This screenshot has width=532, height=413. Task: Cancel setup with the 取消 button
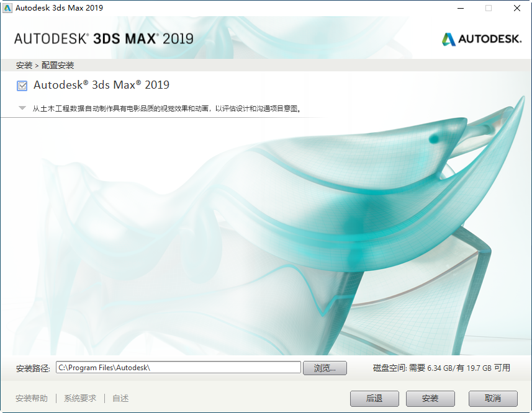click(493, 399)
